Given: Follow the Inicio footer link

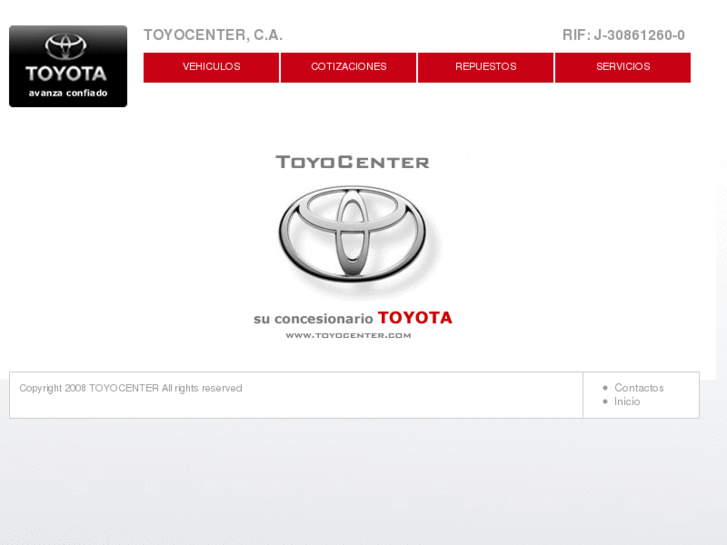Looking at the screenshot, I should click(627, 402).
